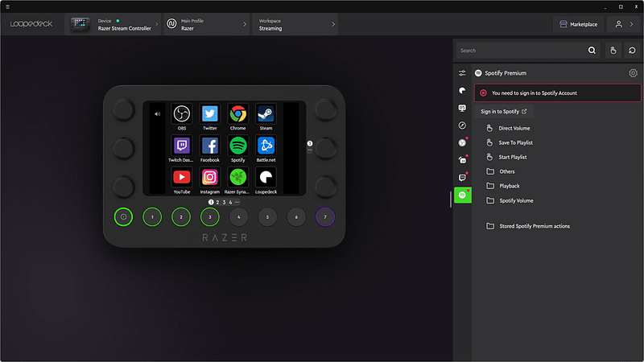This screenshot has width=644, height=362.
Task: Select the green Spotify plugin icon in sidebar
Action: click(x=462, y=195)
